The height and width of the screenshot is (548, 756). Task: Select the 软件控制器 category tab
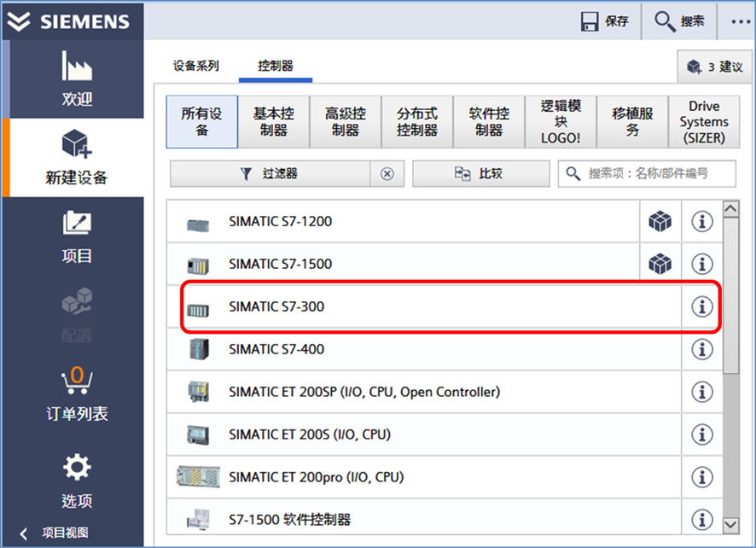[x=489, y=121]
